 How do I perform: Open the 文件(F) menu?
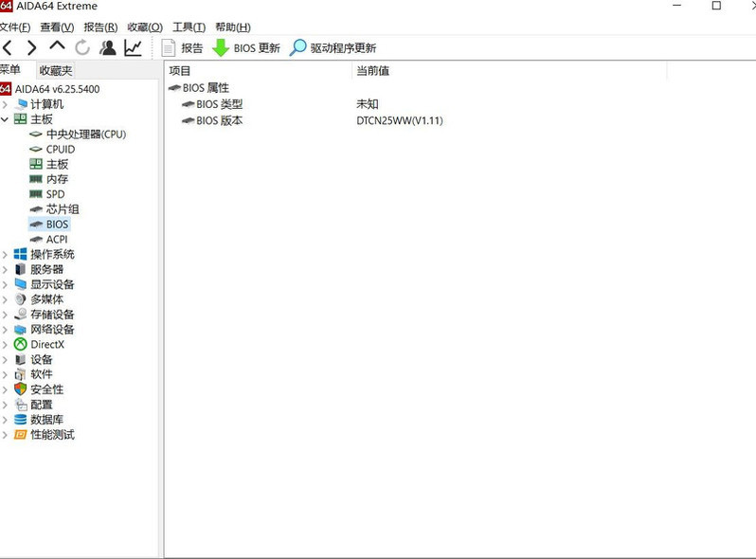point(16,27)
